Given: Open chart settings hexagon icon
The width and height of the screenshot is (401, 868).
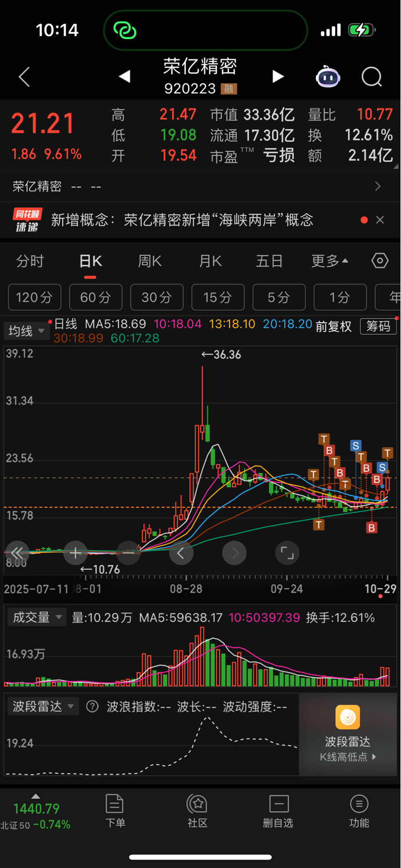Looking at the screenshot, I should tap(380, 261).
